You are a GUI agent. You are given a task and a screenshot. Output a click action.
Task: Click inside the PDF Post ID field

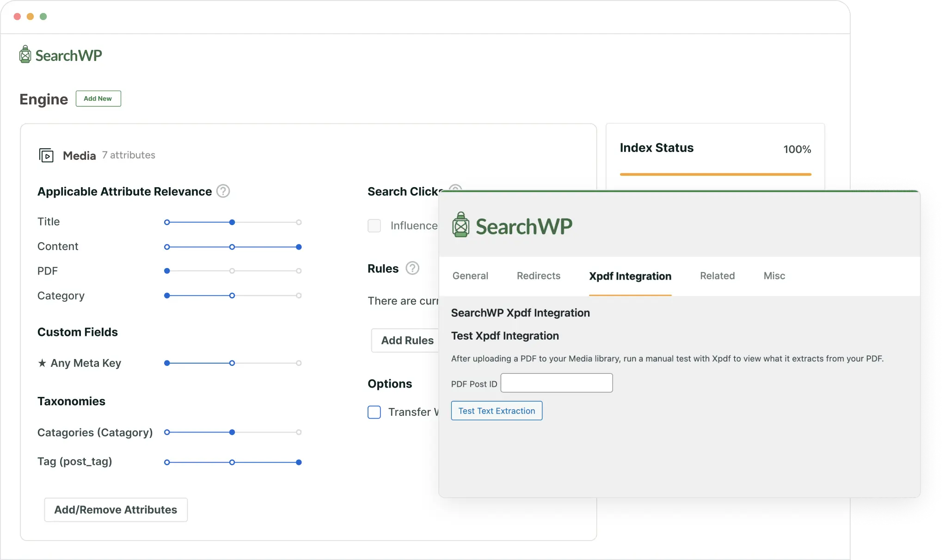tap(556, 383)
